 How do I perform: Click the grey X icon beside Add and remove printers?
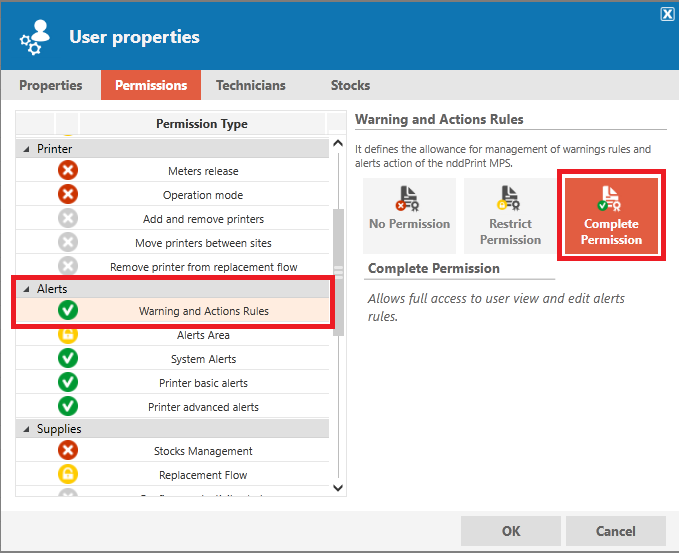point(68,218)
